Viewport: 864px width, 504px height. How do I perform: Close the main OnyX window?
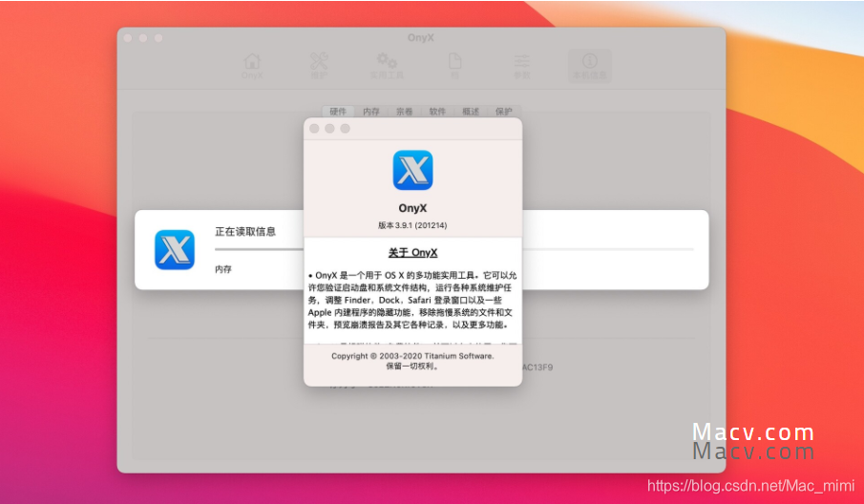tap(128, 38)
